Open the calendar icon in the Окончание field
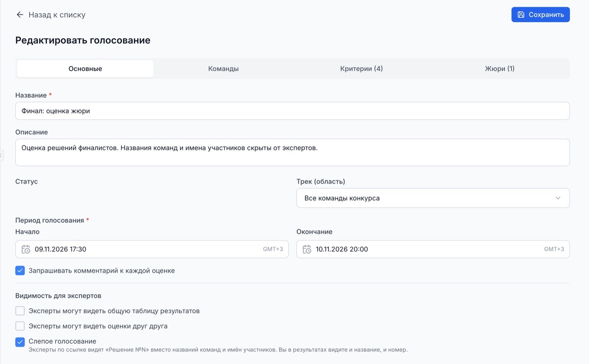Viewport: 589px width, 364px height. (307, 249)
